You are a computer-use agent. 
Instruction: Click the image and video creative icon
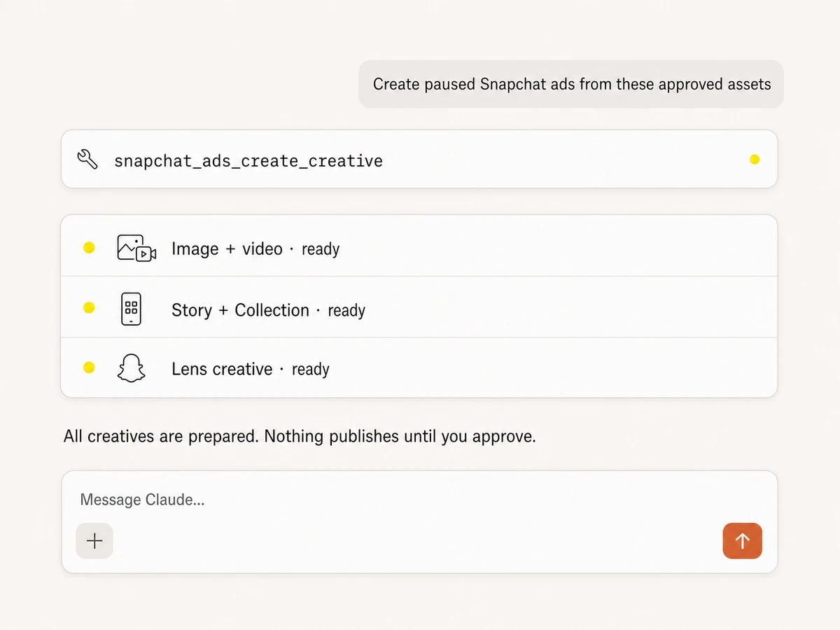pos(136,248)
